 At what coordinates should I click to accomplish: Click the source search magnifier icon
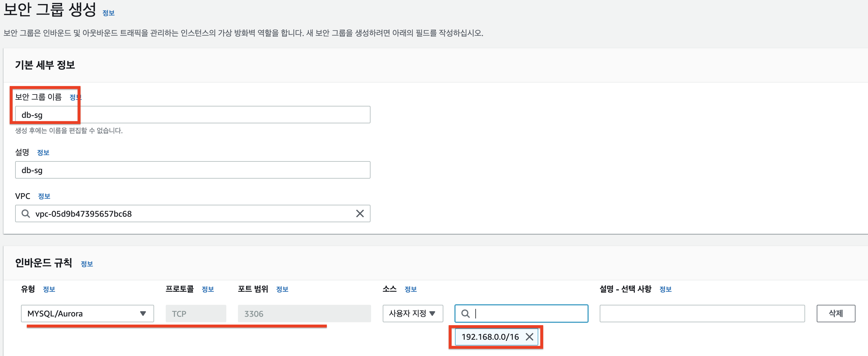coord(465,313)
